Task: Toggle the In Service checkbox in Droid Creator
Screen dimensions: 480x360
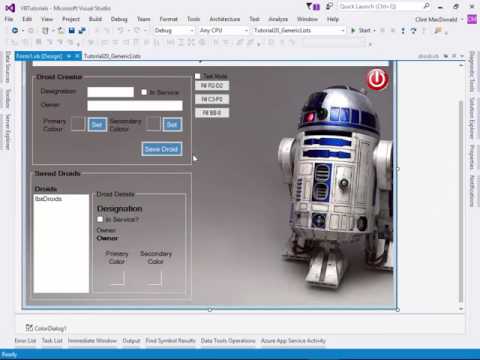Action: [144, 92]
